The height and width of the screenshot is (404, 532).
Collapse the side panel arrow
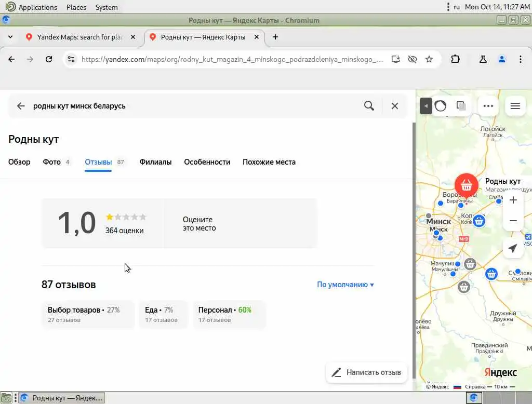(x=425, y=106)
